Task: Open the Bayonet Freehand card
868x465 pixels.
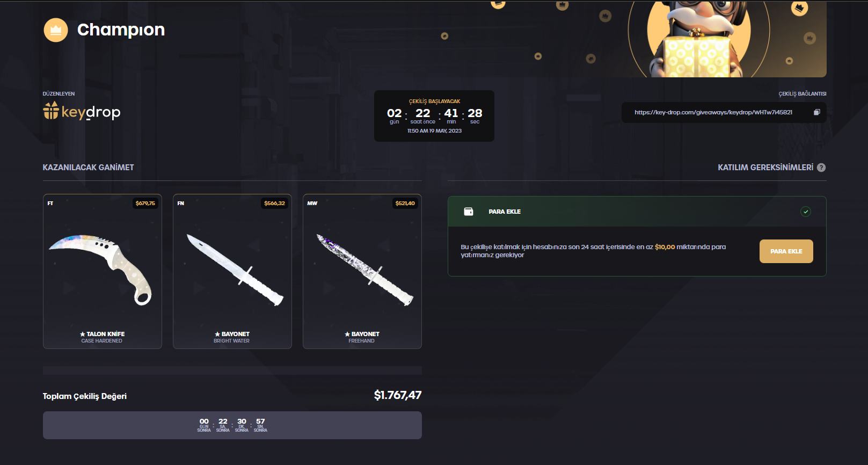Action: 362,271
